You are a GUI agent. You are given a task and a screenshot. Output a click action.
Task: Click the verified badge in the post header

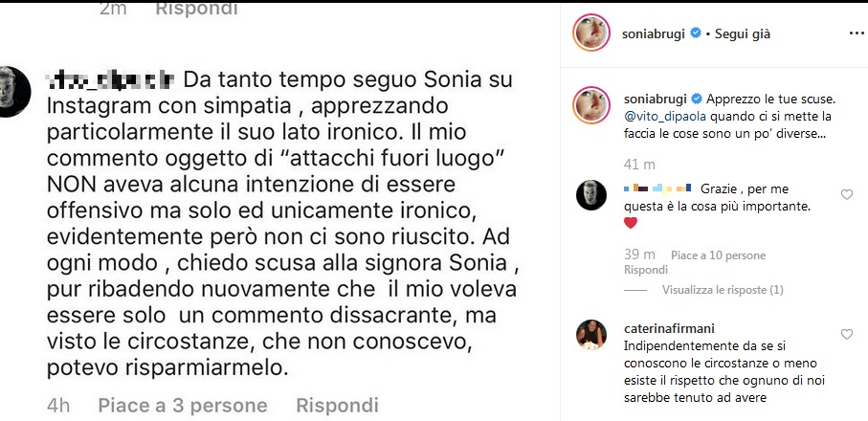click(697, 33)
